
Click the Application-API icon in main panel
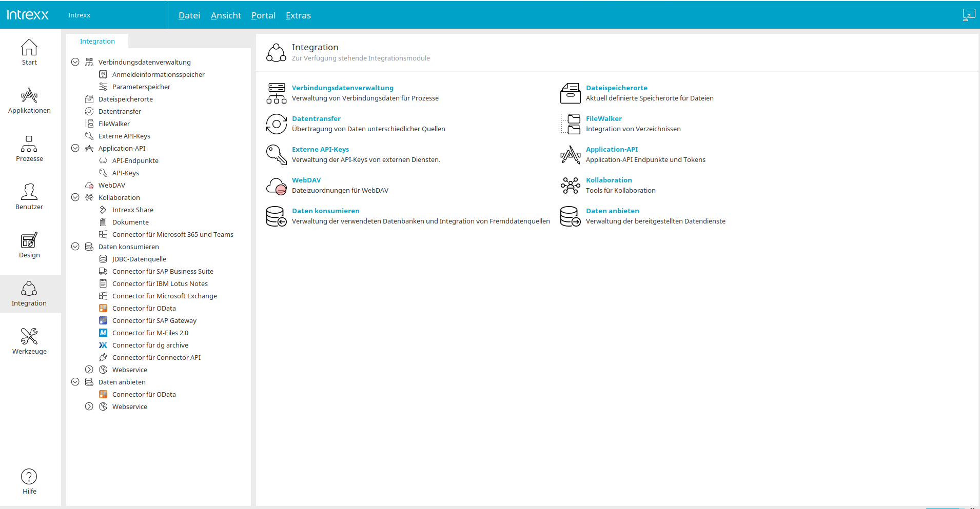pyautogui.click(x=571, y=155)
